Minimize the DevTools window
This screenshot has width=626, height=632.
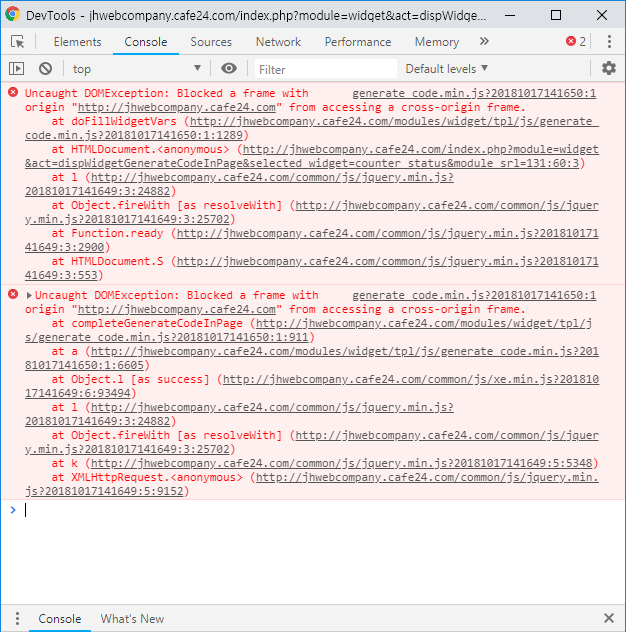pos(510,15)
